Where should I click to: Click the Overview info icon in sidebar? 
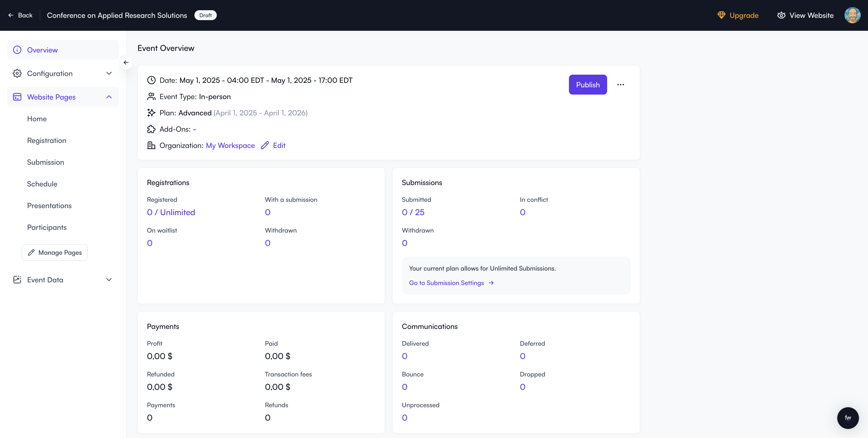pos(17,50)
